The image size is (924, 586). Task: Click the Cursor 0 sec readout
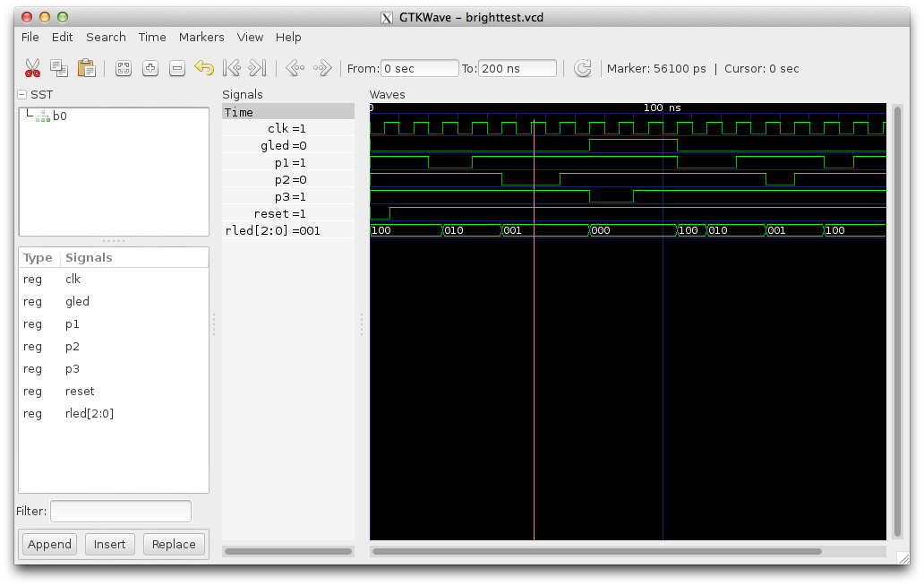pyautogui.click(x=761, y=68)
